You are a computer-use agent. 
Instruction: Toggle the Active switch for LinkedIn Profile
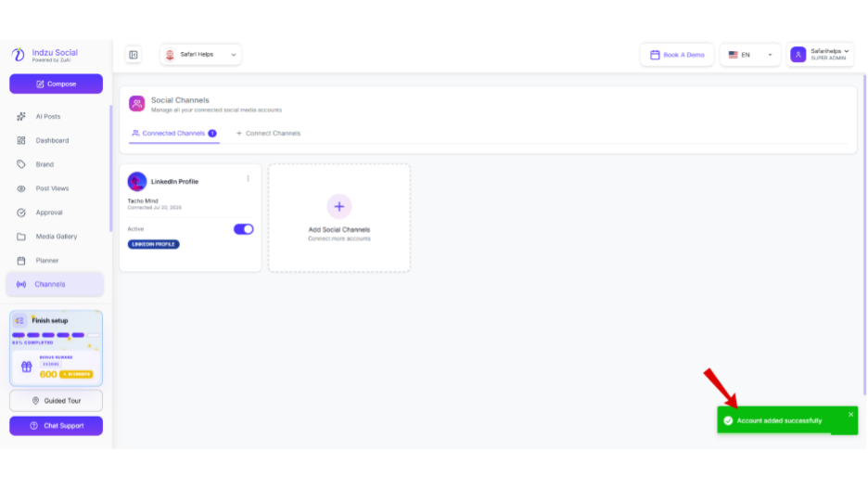244,229
